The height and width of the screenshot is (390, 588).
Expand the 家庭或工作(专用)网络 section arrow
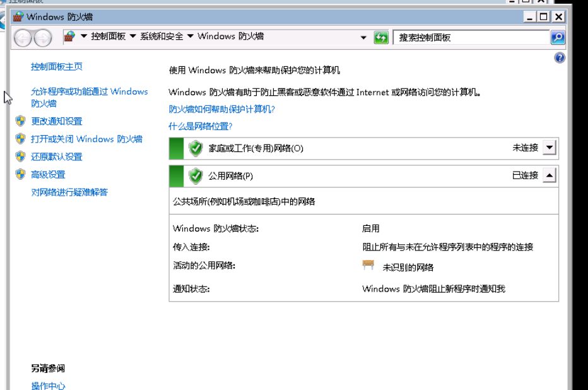[x=550, y=148]
